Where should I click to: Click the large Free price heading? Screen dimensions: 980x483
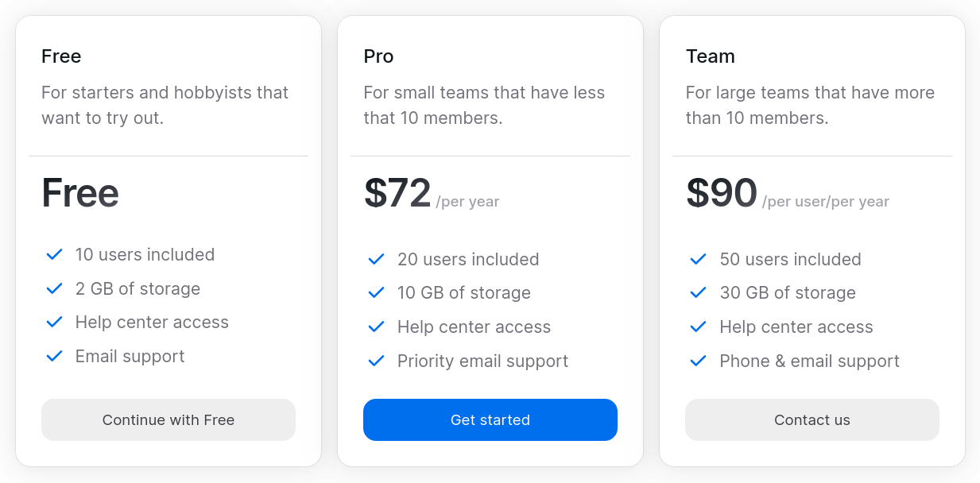click(80, 193)
